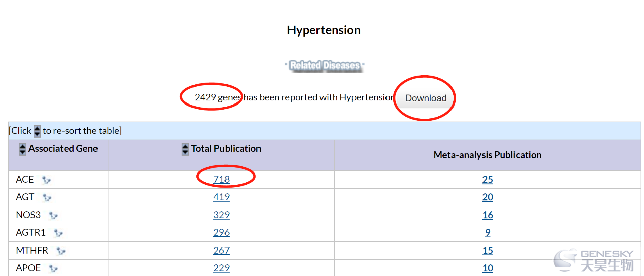Select the APOE gene name
Screen dimensions: 644x276
[28, 268]
